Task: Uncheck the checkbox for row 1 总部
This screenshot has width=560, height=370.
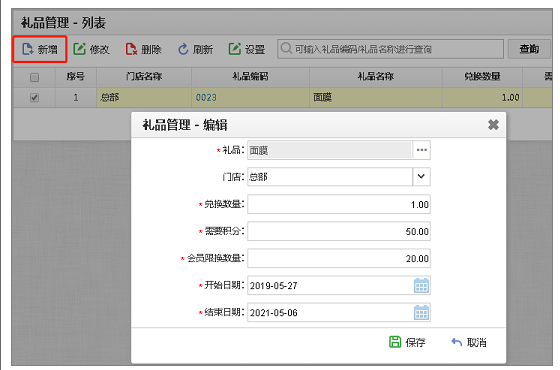Action: [x=34, y=98]
